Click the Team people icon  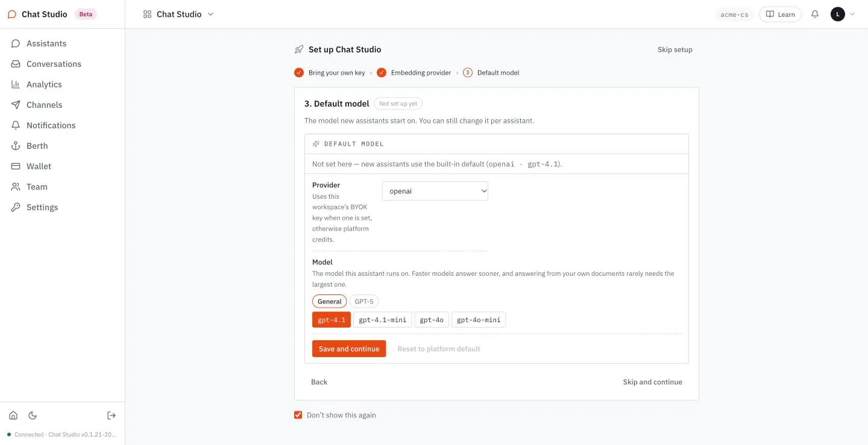[x=16, y=187]
